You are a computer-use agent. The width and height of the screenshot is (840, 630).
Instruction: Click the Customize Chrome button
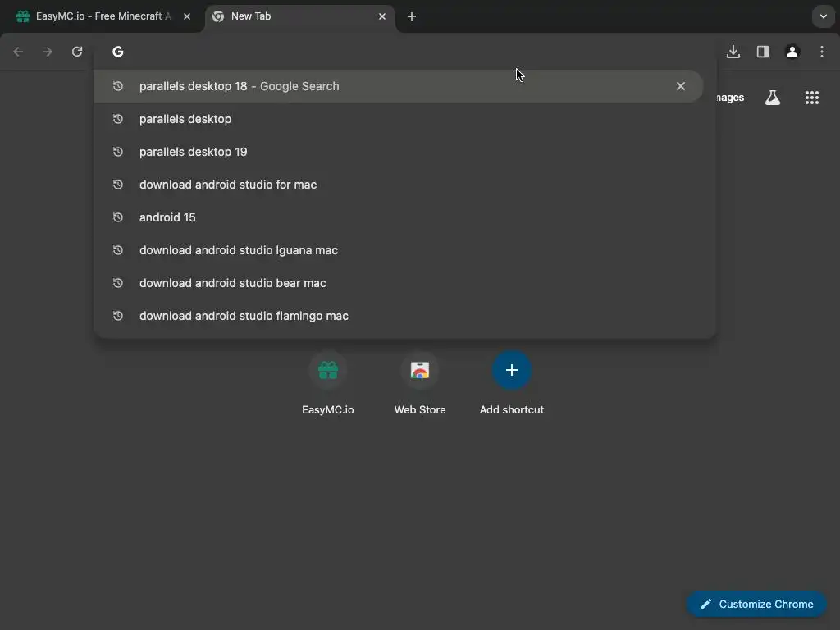(x=757, y=604)
